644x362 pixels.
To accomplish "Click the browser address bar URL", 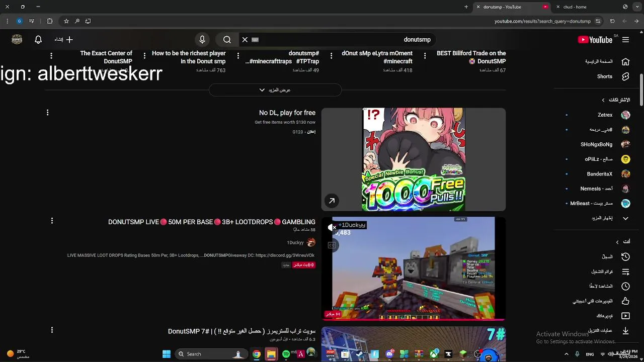I will (542, 21).
